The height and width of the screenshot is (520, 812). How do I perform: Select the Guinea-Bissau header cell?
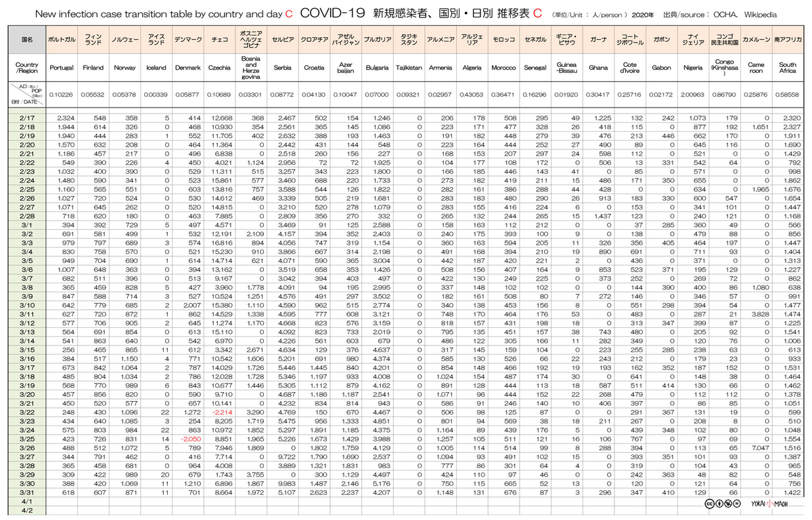coord(566,68)
